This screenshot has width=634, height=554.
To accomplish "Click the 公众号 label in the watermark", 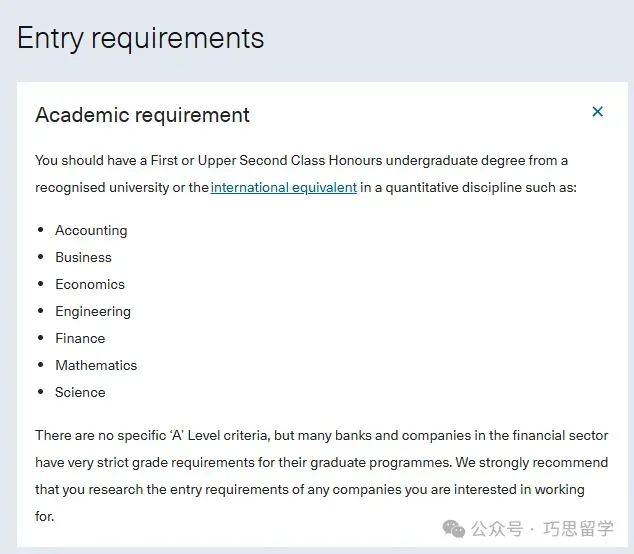I will 497,528.
